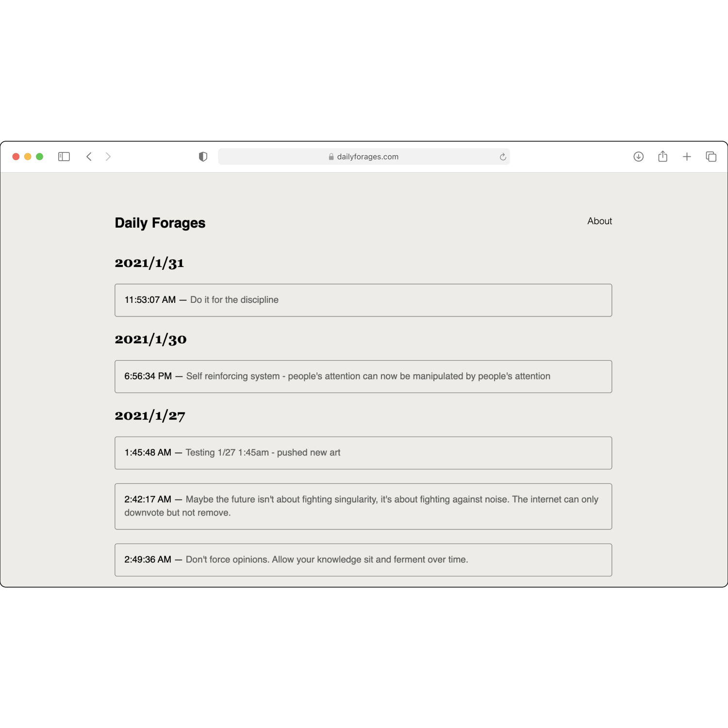Open a new tab with the plus icon
728x728 pixels.
[687, 157]
